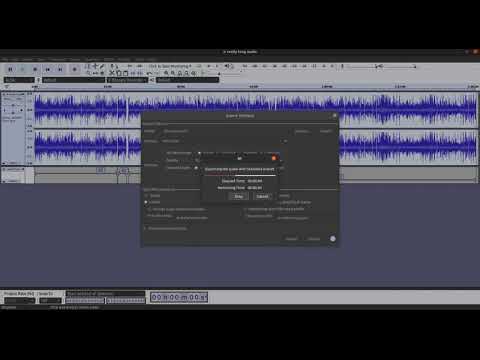Click the Play transport button

[x=23, y=69]
